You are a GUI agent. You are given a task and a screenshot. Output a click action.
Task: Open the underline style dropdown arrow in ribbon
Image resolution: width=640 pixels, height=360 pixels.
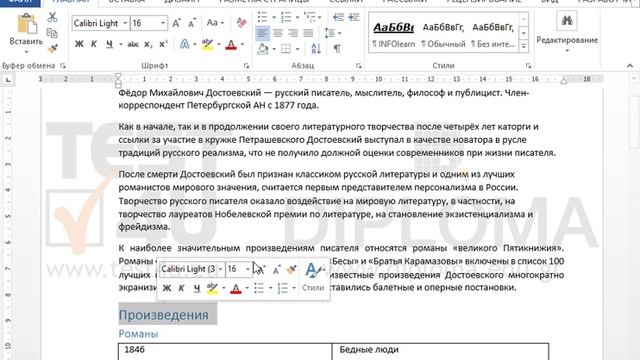point(121,44)
